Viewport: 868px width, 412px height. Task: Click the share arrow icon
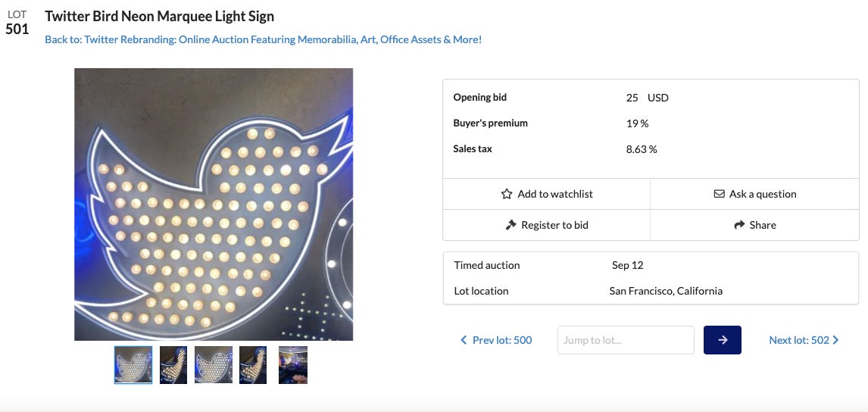[x=740, y=225]
